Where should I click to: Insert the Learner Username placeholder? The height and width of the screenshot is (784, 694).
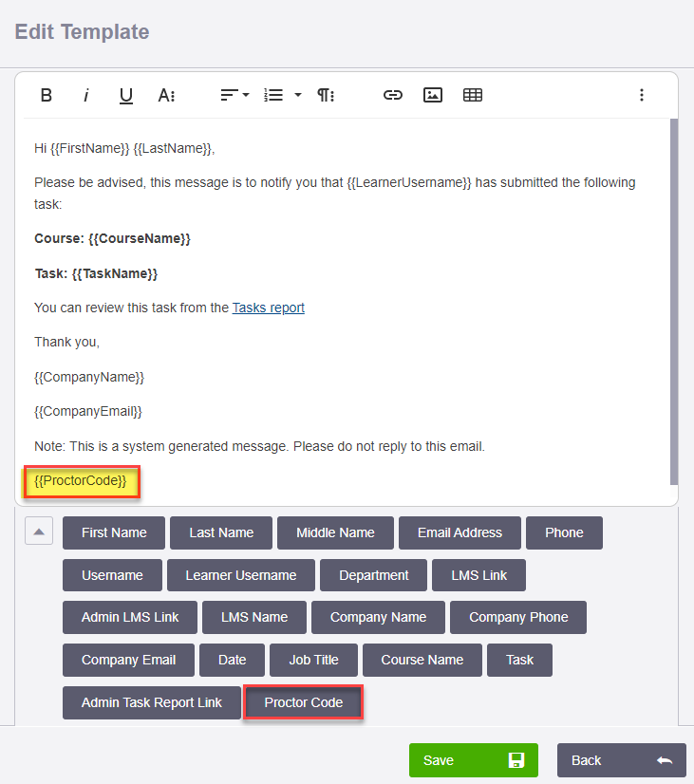[x=241, y=575]
